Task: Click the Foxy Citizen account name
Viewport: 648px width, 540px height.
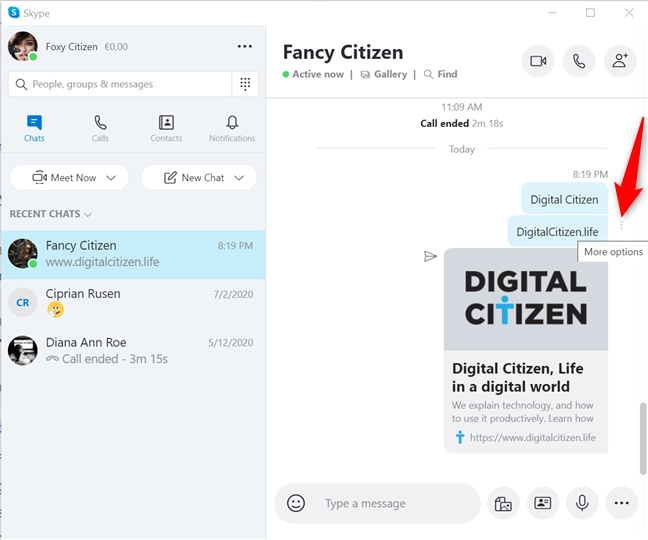Action: coord(71,47)
